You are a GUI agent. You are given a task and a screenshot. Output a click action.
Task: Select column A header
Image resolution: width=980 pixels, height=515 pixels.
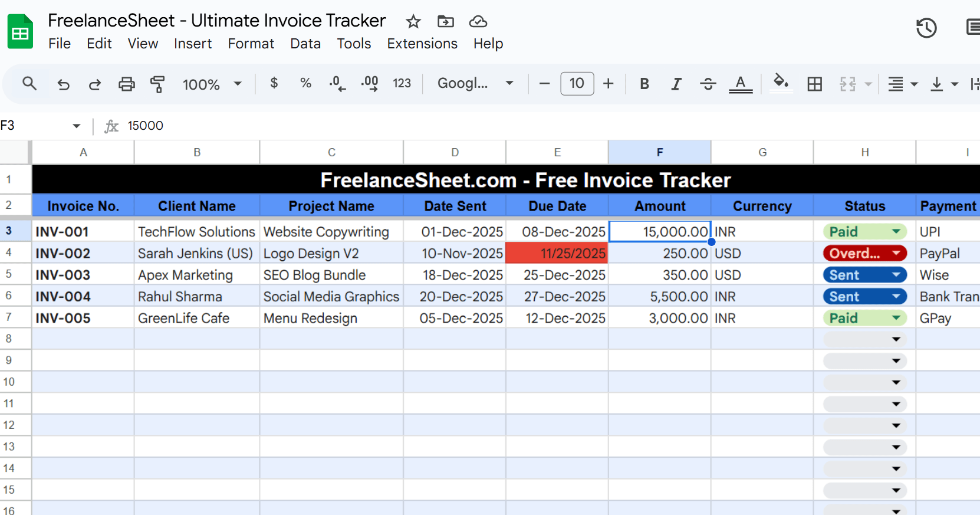click(83, 152)
